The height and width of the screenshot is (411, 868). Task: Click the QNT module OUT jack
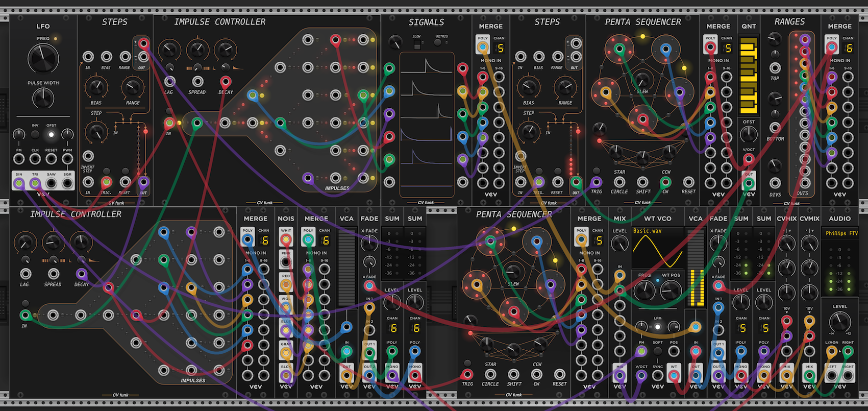click(749, 183)
